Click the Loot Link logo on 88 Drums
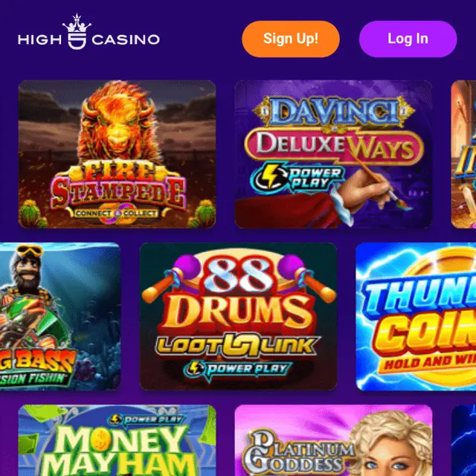Screen dimensions: 476x476 coord(238,345)
